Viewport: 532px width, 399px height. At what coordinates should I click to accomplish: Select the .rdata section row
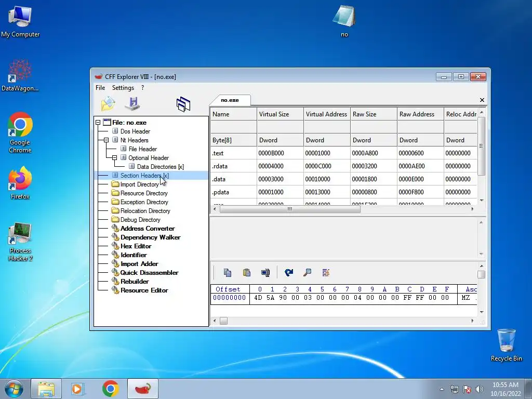click(343, 166)
